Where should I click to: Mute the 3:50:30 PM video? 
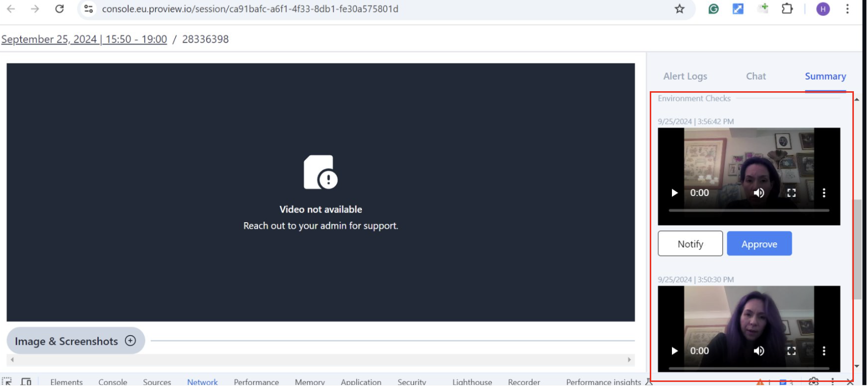tap(759, 351)
